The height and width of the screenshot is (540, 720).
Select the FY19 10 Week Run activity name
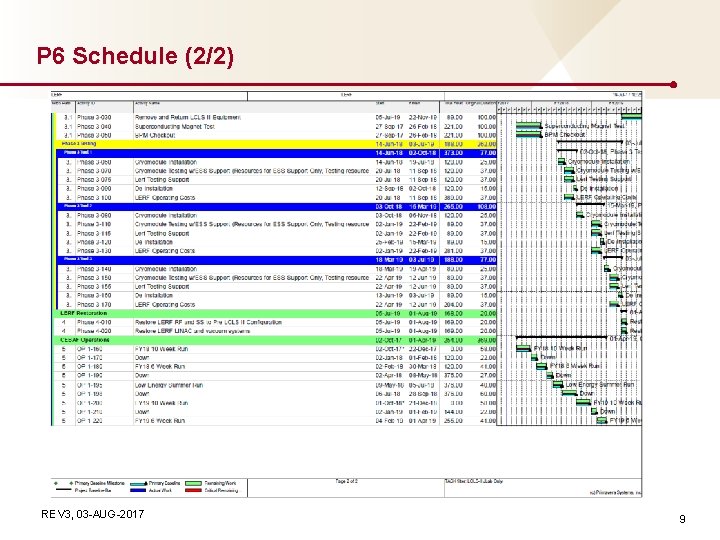coord(161,403)
